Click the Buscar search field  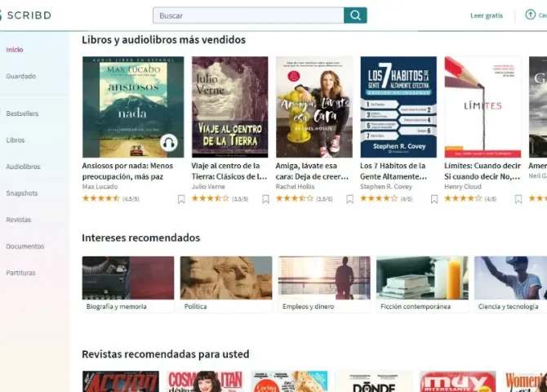tap(248, 16)
